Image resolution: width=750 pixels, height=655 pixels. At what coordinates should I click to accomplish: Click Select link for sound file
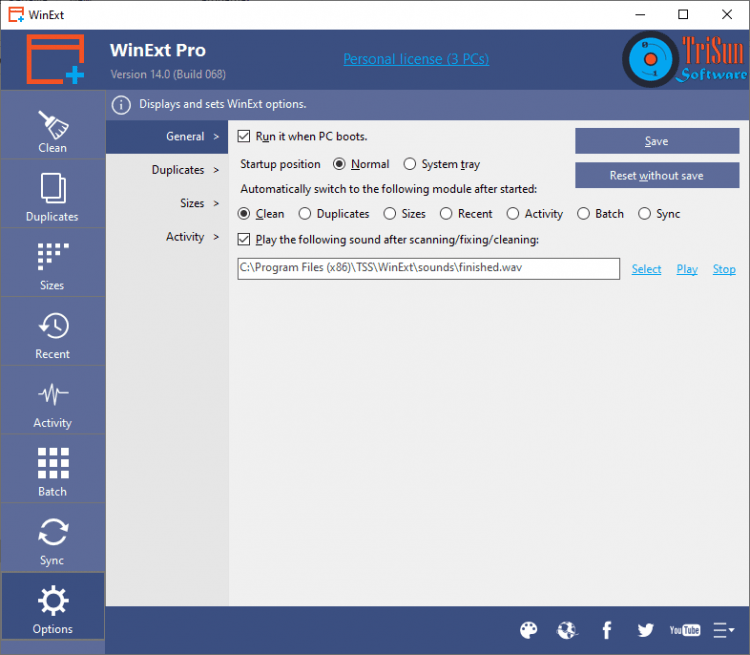646,269
